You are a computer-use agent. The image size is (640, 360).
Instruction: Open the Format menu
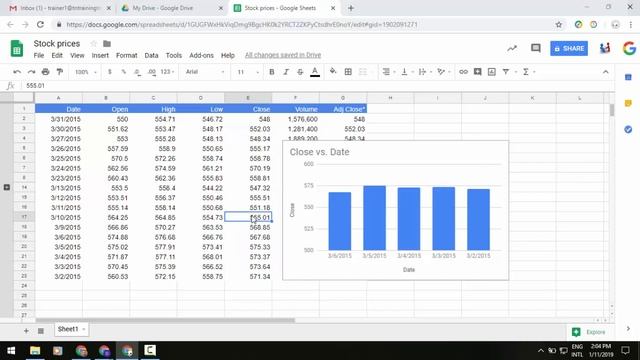(127, 56)
